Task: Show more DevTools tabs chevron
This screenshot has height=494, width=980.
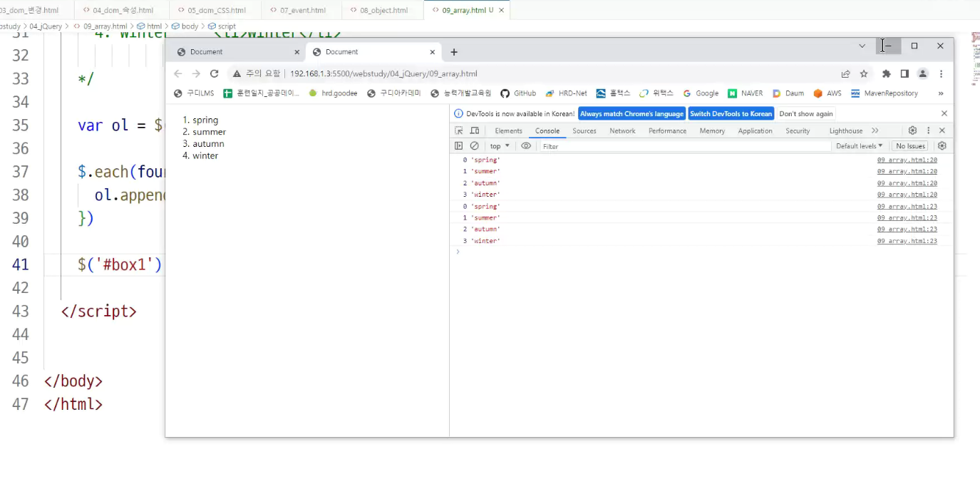Action: [x=875, y=130]
